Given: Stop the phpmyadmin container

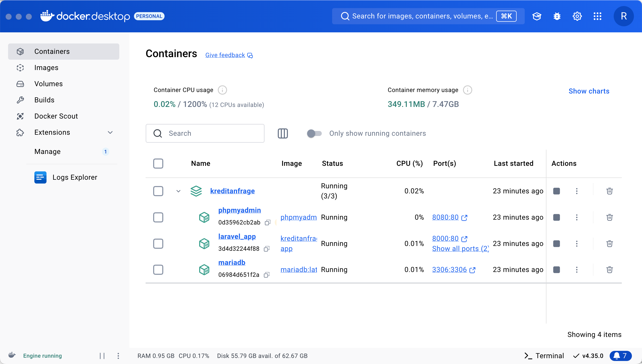Looking at the screenshot, I should [x=557, y=217].
